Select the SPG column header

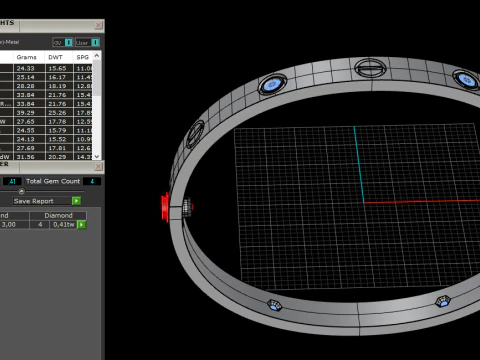[x=83, y=57]
